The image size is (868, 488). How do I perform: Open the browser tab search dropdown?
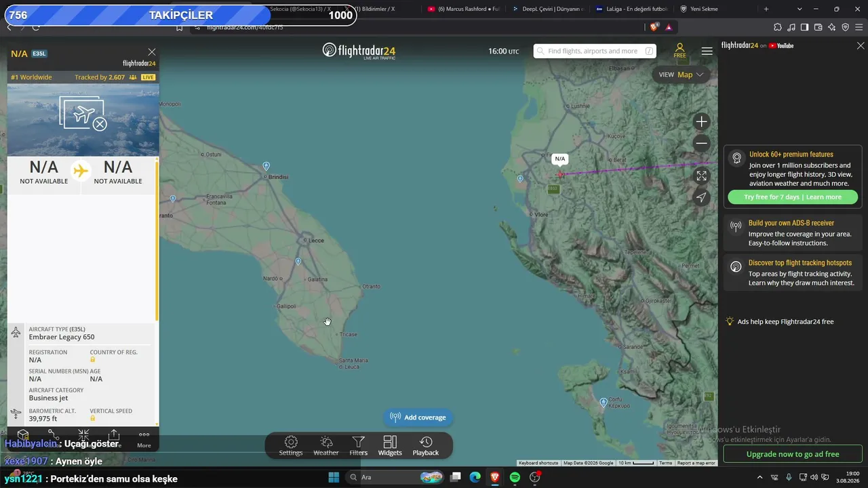pyautogui.click(x=800, y=9)
